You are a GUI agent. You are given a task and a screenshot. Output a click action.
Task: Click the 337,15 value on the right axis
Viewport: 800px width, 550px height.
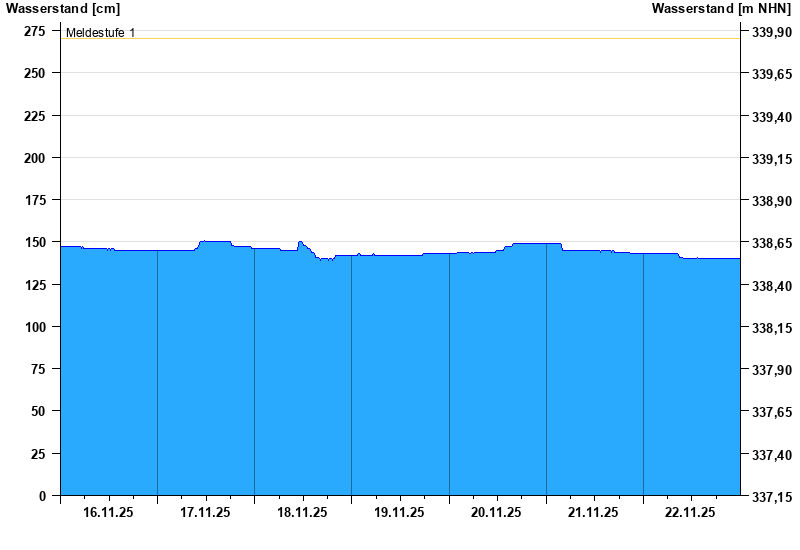pos(770,497)
